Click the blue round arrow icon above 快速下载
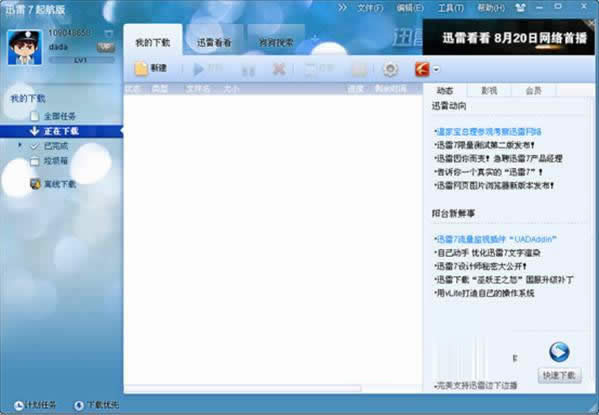The image size is (599, 415). pyautogui.click(x=559, y=352)
